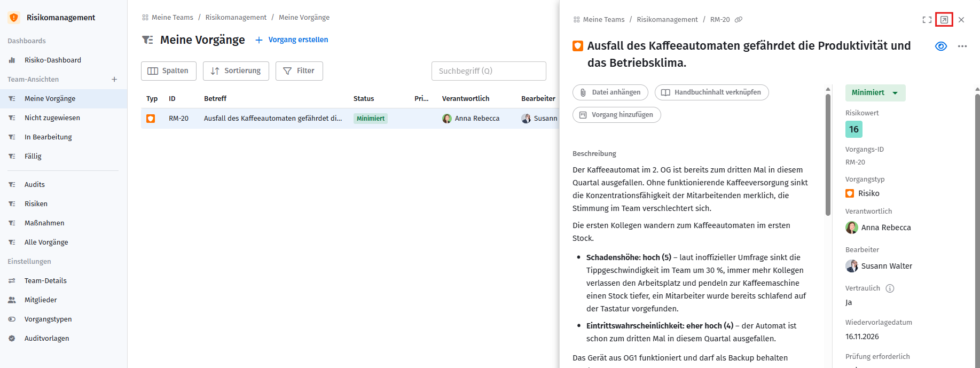
Task: Toggle watch eye icon for issue
Action: [940, 46]
